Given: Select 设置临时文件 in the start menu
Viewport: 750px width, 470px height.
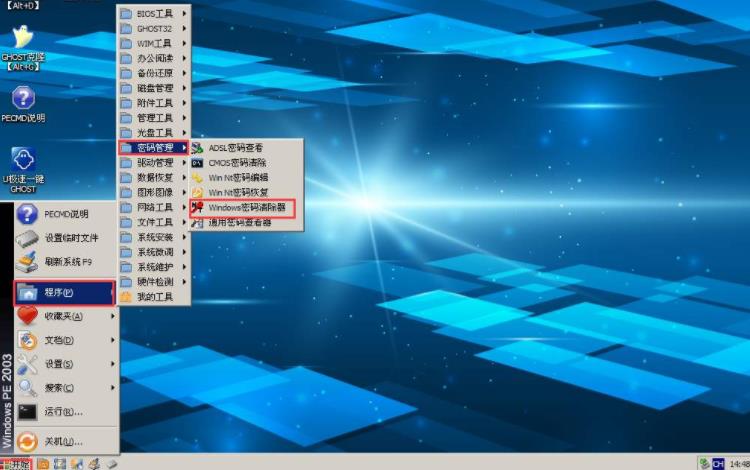Looking at the screenshot, I should [x=66, y=238].
